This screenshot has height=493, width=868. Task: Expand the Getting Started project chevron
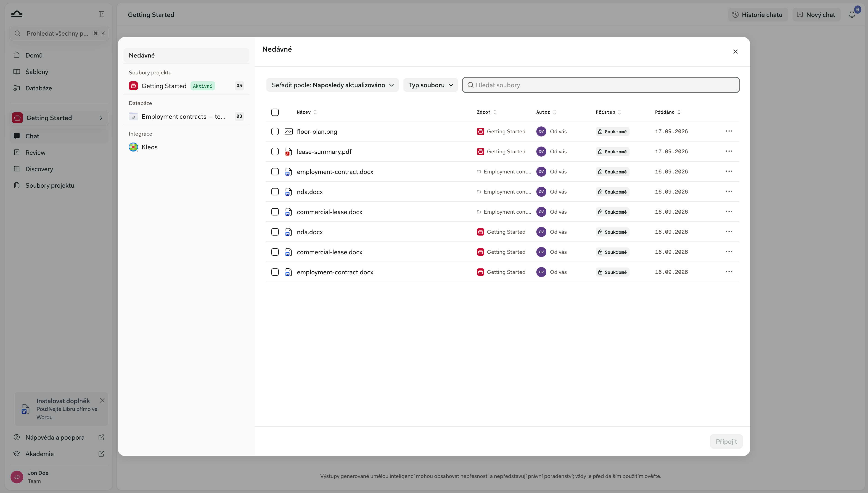pyautogui.click(x=101, y=118)
